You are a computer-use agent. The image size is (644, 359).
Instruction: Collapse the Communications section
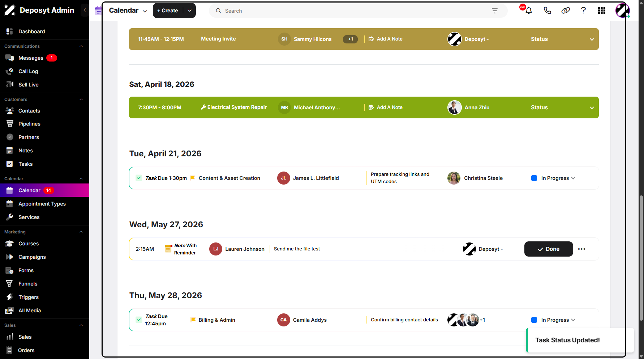(81, 46)
